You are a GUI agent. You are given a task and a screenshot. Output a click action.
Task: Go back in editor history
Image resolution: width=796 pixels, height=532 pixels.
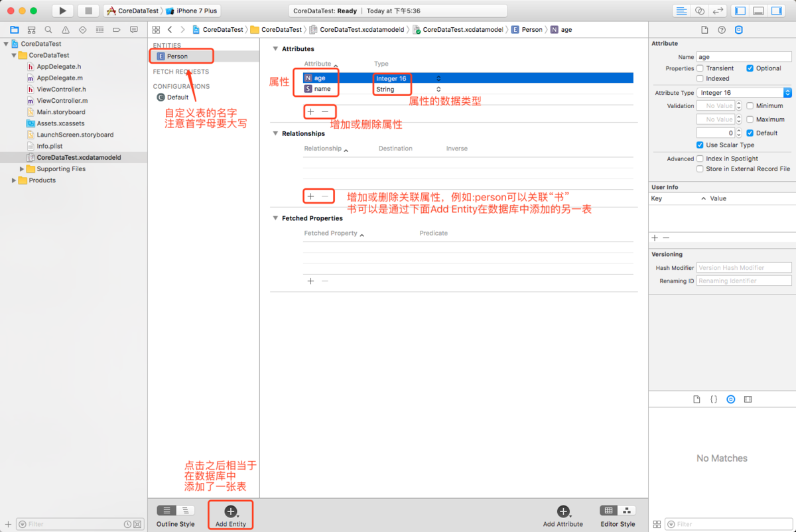click(x=170, y=30)
